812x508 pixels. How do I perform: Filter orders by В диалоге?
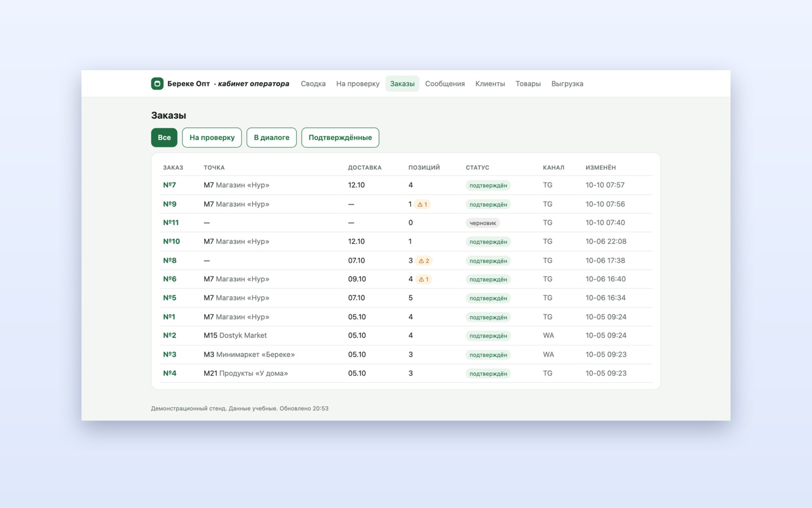point(272,138)
